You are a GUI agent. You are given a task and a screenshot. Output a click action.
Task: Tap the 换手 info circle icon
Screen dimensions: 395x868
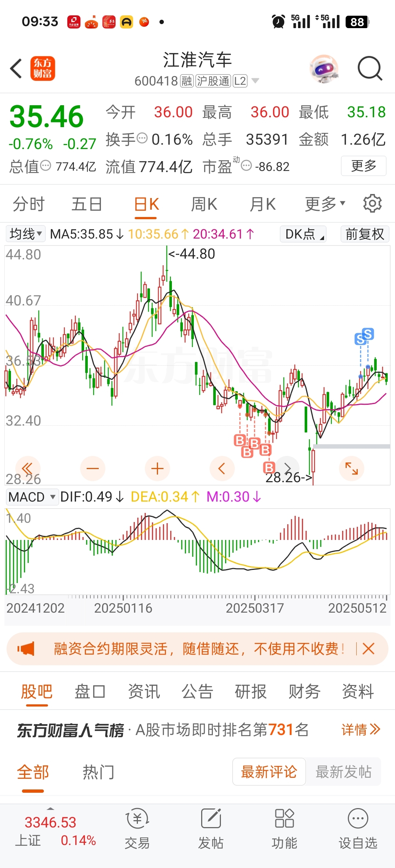[x=142, y=138]
